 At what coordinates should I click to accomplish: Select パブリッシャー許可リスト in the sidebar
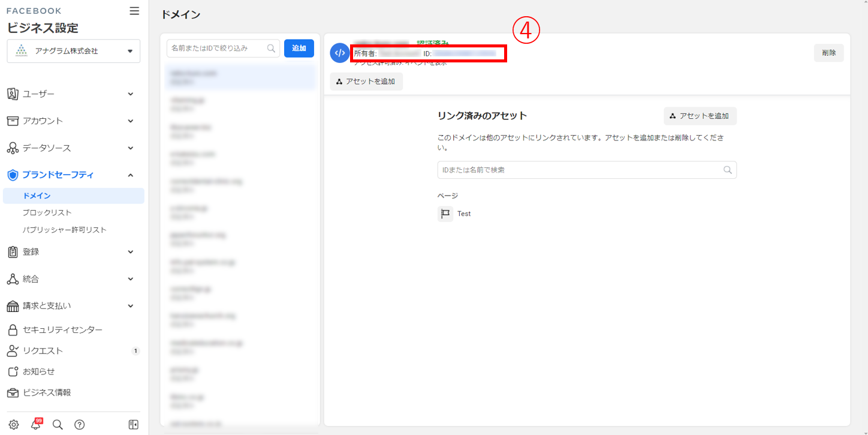(x=64, y=230)
